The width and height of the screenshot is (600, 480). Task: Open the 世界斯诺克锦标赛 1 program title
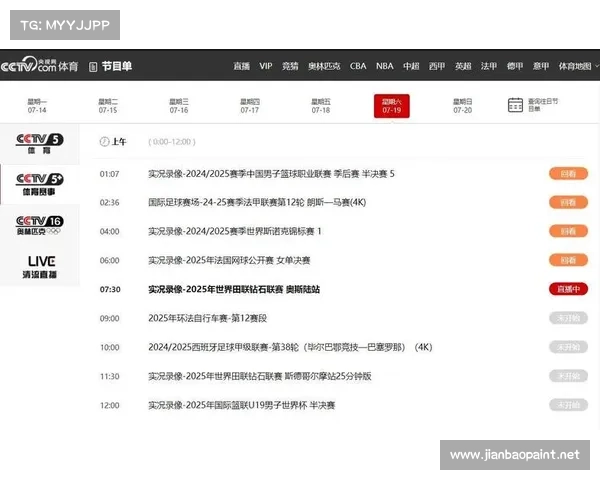tap(235, 231)
